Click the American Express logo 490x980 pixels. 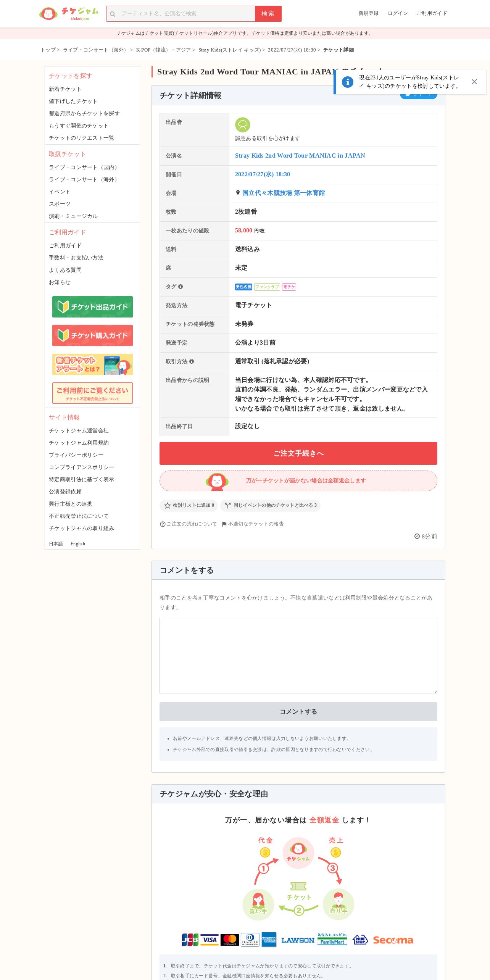point(269,940)
